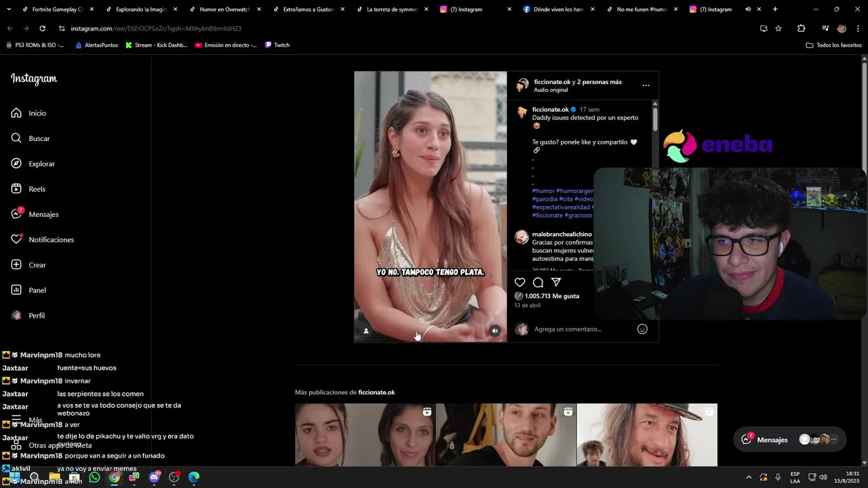
Task: Open Notificaciones in the sidebar
Action: [x=42, y=240]
